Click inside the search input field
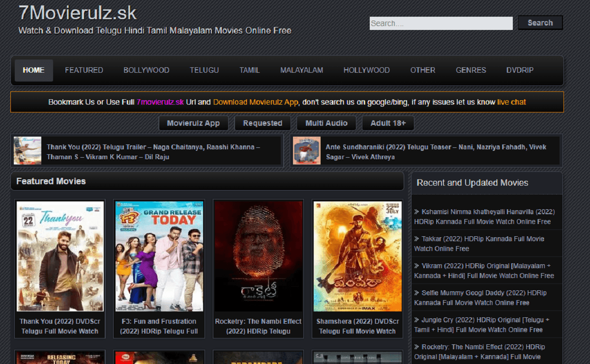Viewport: 590px width, 364px height. (441, 23)
